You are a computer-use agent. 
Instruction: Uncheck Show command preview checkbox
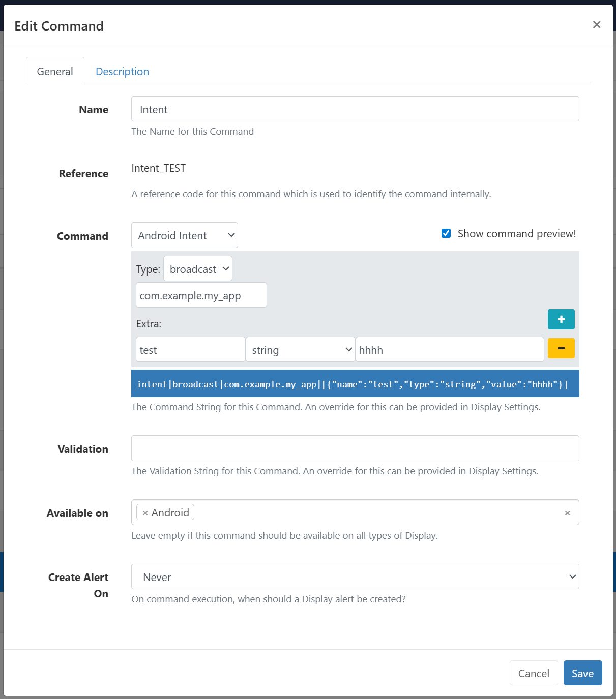click(x=446, y=234)
